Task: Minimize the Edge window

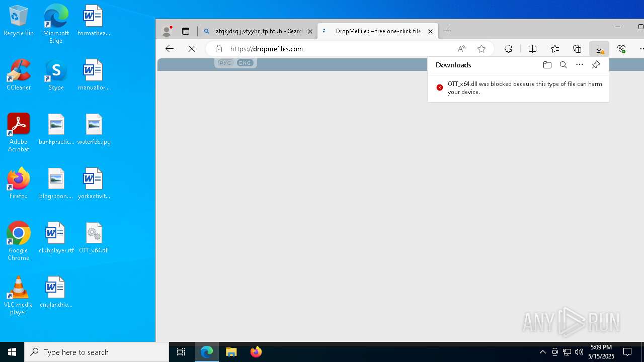Action: tap(618, 27)
